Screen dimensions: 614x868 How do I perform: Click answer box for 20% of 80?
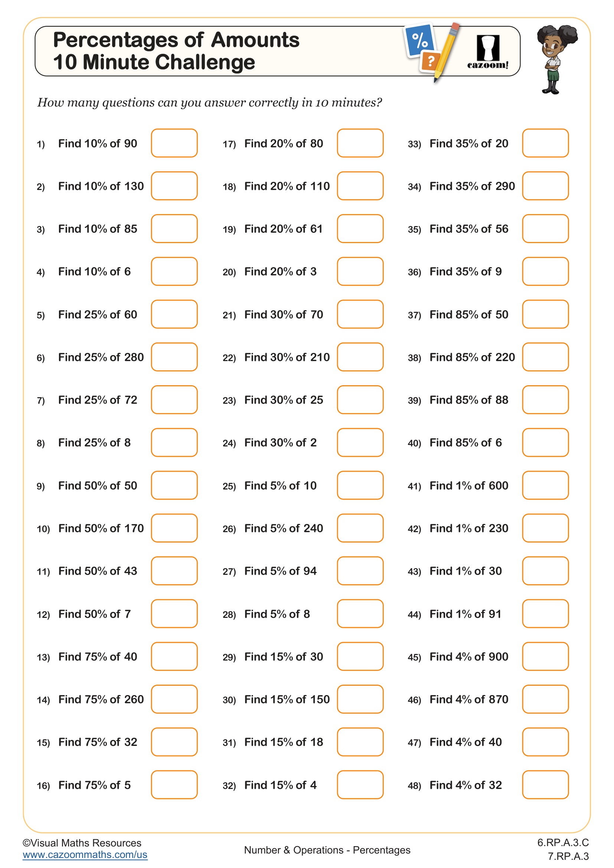coord(360,143)
